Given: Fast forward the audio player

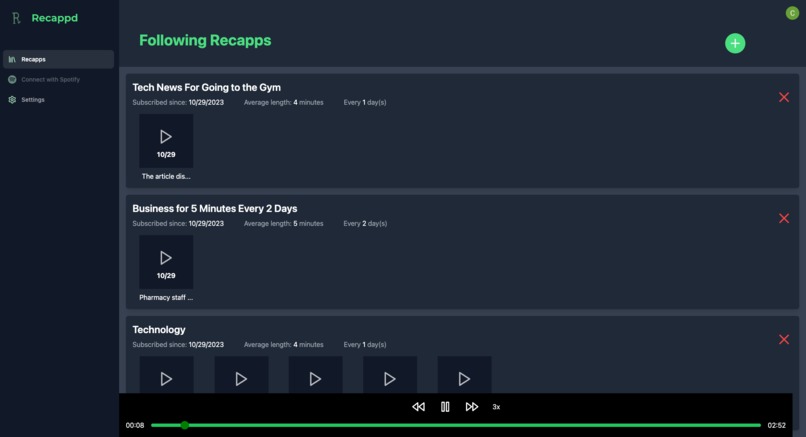Looking at the screenshot, I should pos(471,407).
